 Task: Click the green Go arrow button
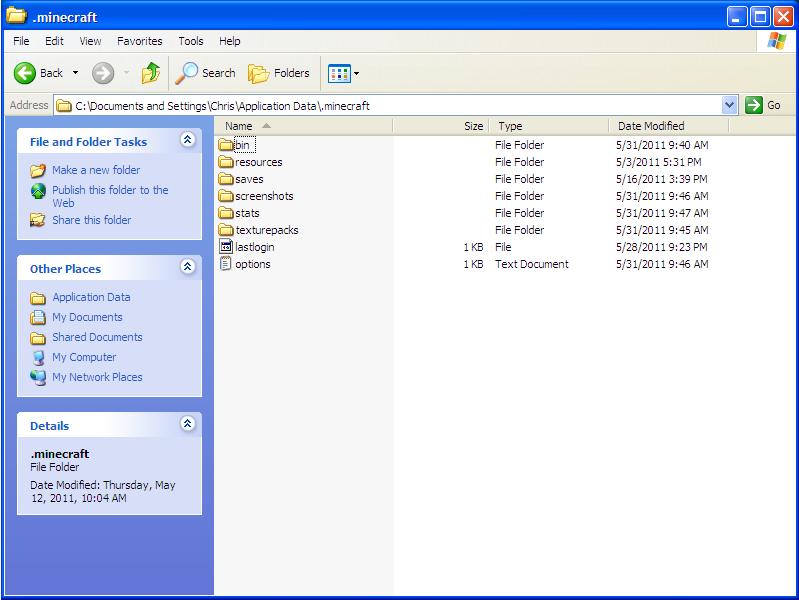click(x=754, y=106)
